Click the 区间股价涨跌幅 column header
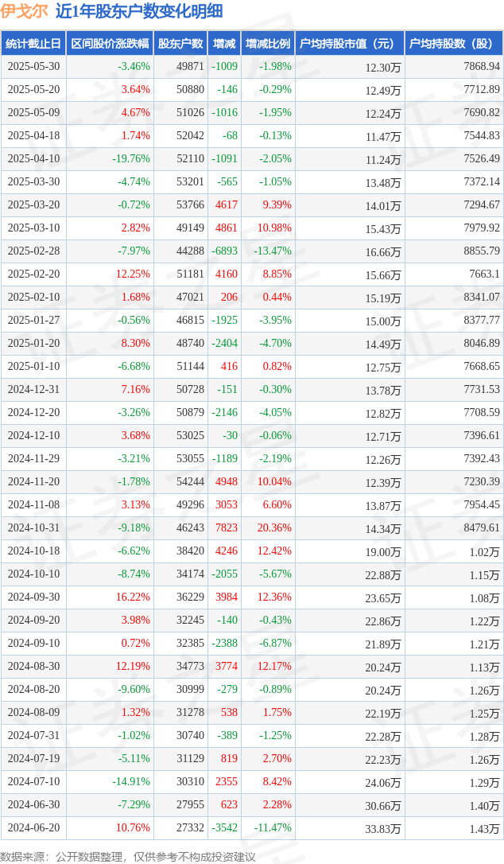 110,44
